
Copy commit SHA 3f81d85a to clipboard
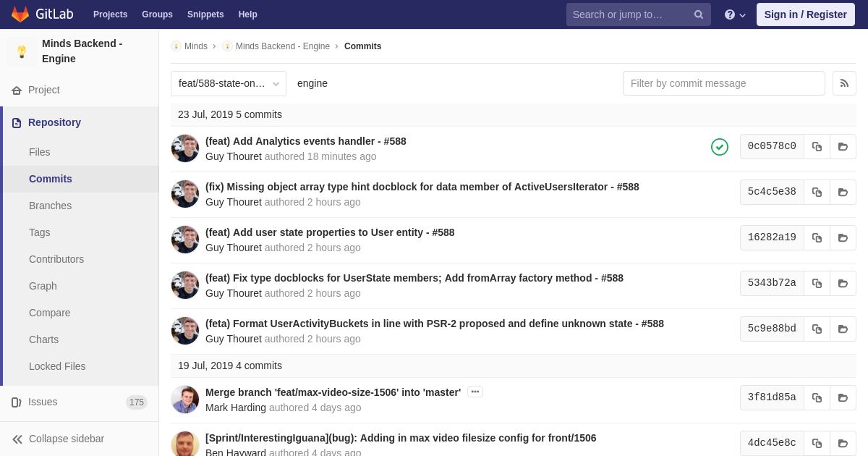[x=817, y=397]
